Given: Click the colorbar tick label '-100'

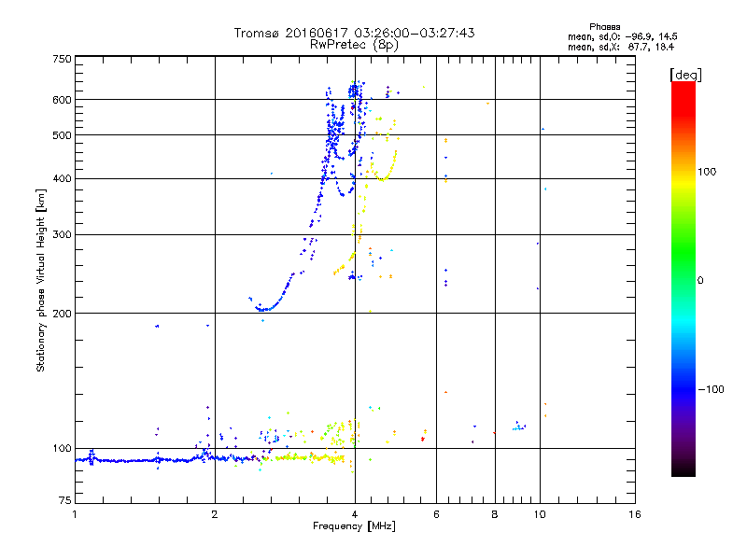Looking at the screenshot, I should point(711,389).
